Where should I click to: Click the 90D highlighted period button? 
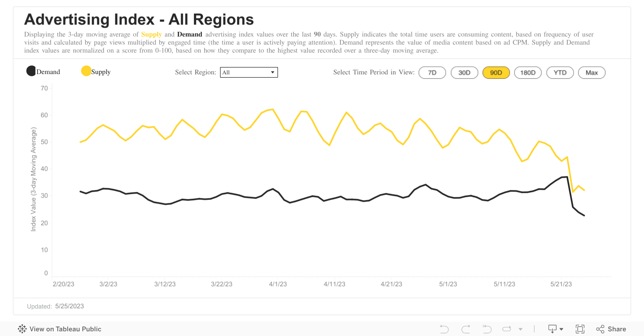click(496, 73)
